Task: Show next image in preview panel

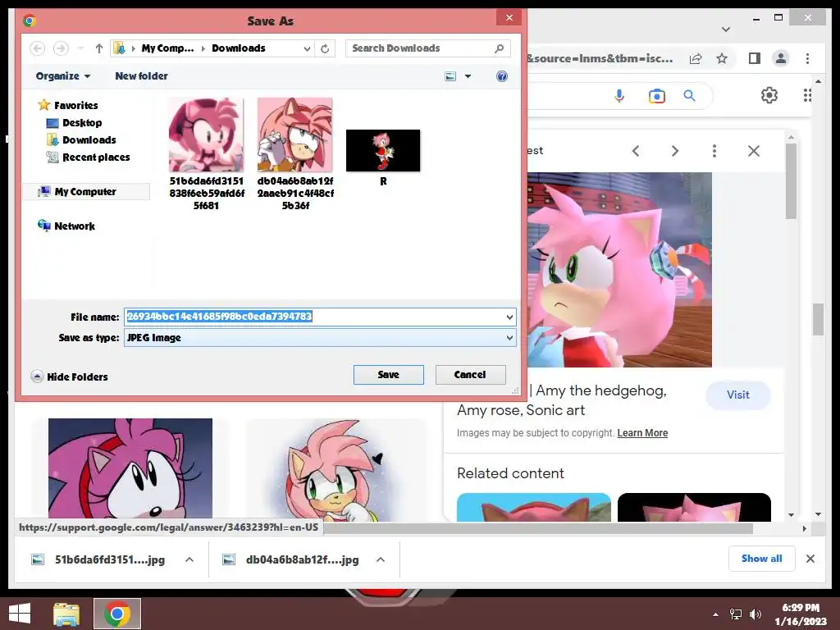Action: tap(675, 151)
